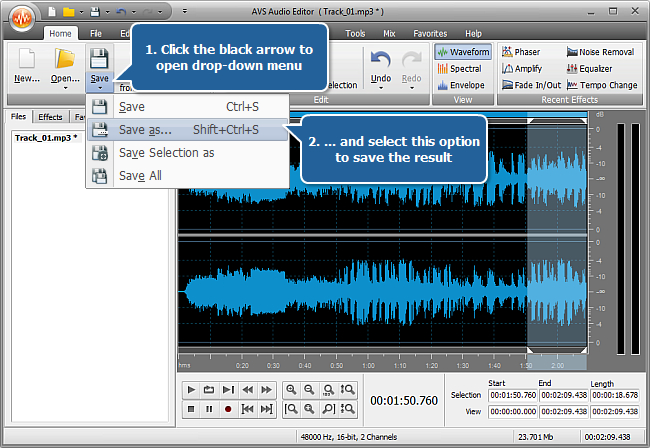
Task: Click the New file icon in ribbon
Action: point(27,59)
